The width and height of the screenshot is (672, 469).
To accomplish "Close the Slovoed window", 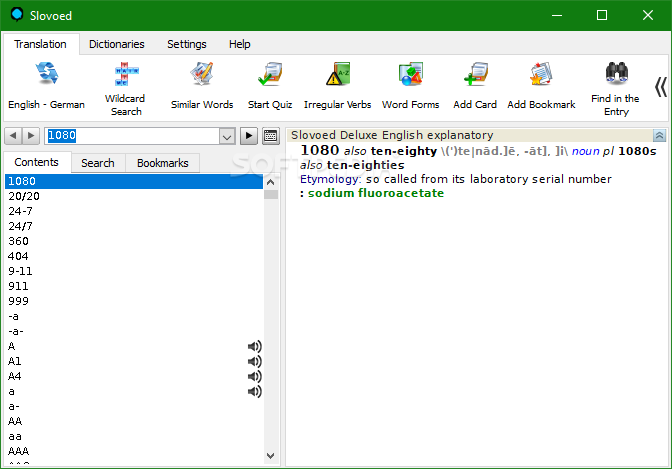I will pyautogui.click(x=648, y=15).
